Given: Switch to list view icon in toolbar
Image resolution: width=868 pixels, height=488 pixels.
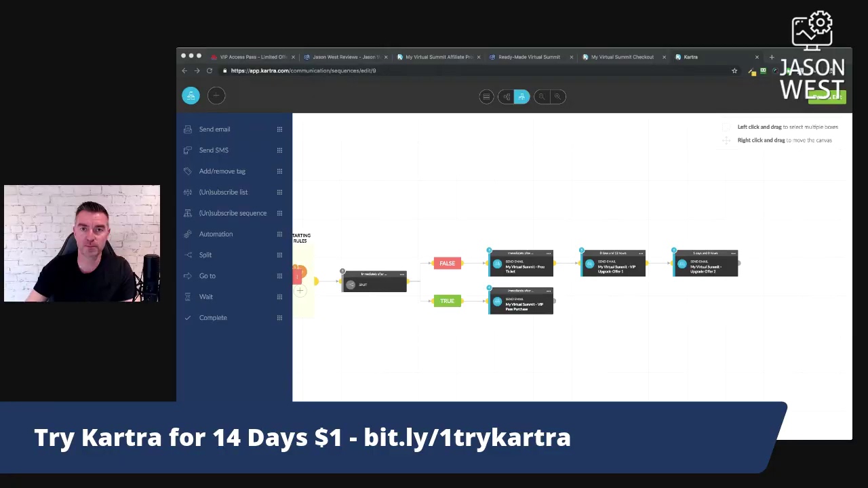Looking at the screenshot, I should click(486, 97).
